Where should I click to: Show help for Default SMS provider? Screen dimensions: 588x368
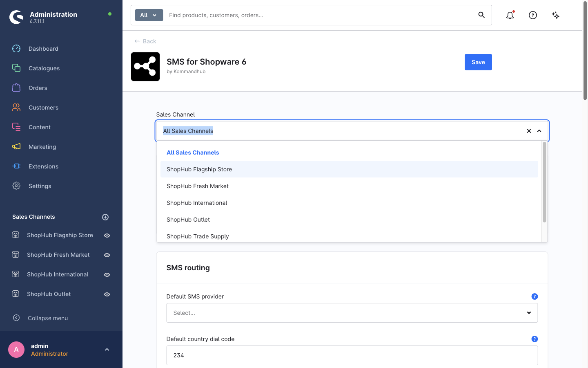coord(535,296)
